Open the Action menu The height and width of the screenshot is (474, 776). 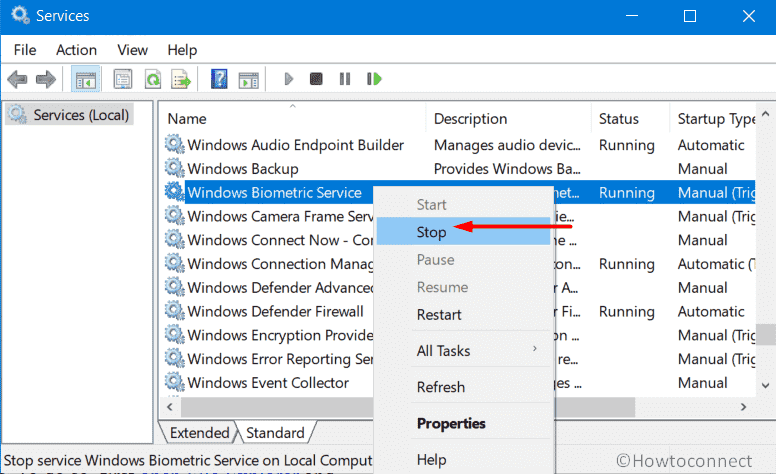tap(76, 50)
